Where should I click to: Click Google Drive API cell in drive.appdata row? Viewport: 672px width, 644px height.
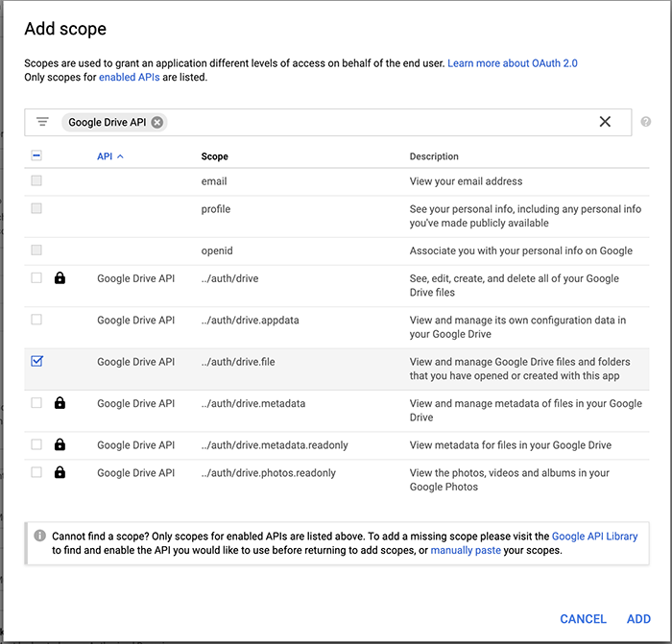click(136, 320)
